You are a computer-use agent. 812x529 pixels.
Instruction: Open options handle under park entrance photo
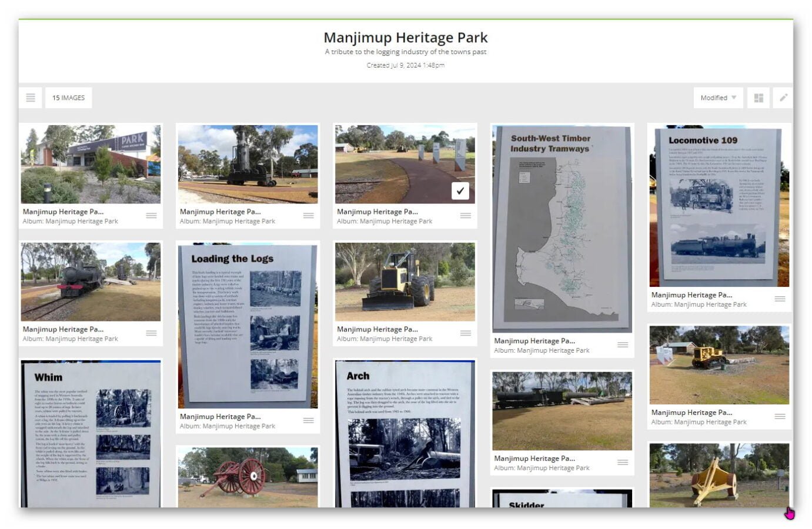pyautogui.click(x=151, y=216)
